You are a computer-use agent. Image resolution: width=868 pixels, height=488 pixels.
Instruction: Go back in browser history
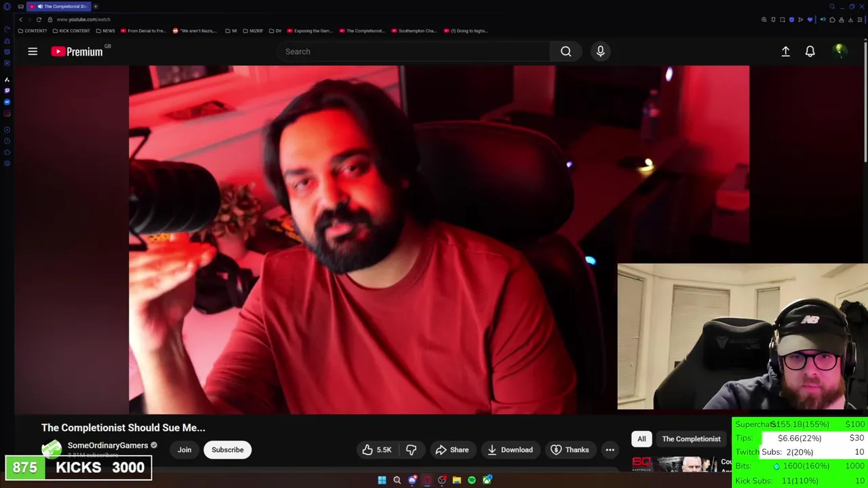pyautogui.click(x=20, y=20)
